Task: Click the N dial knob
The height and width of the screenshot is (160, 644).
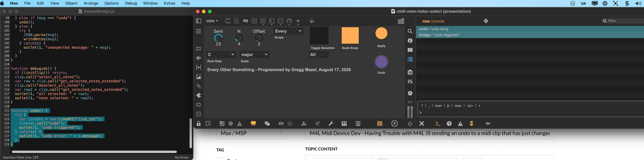Action: click(239, 38)
